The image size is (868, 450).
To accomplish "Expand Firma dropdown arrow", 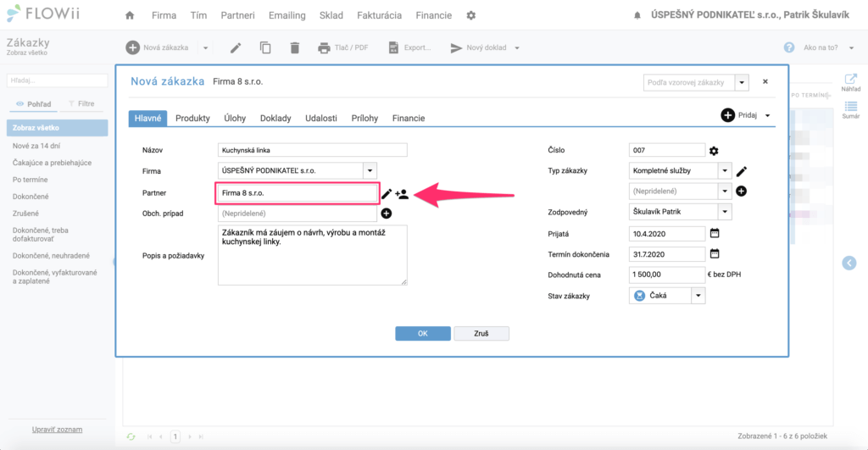I will click(370, 170).
